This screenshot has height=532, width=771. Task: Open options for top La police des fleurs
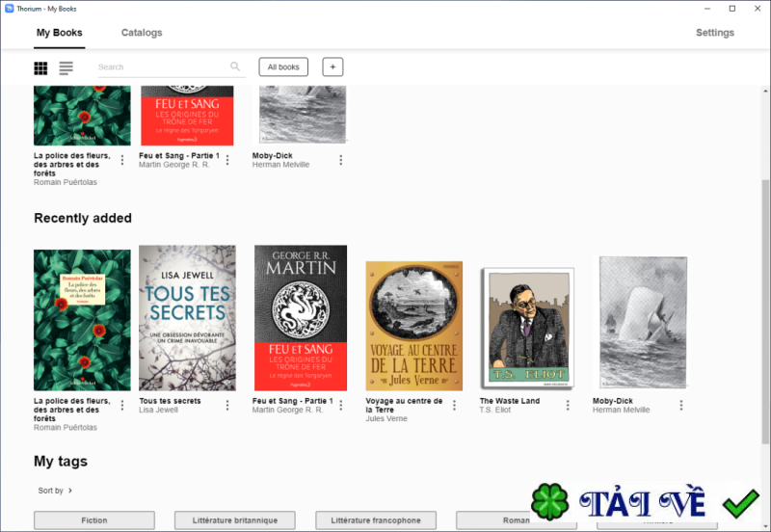pos(122,160)
